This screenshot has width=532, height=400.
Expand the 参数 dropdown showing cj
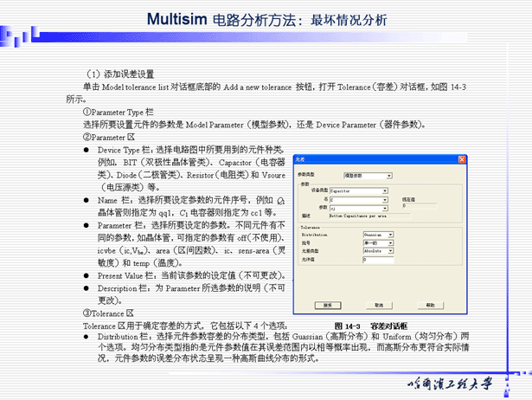[359, 208]
